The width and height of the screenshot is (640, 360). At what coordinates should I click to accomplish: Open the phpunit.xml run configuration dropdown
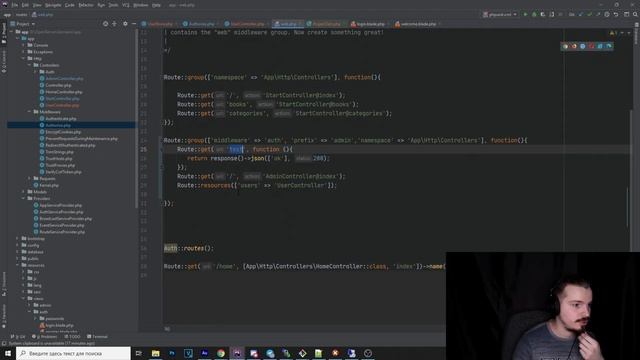tap(500, 14)
